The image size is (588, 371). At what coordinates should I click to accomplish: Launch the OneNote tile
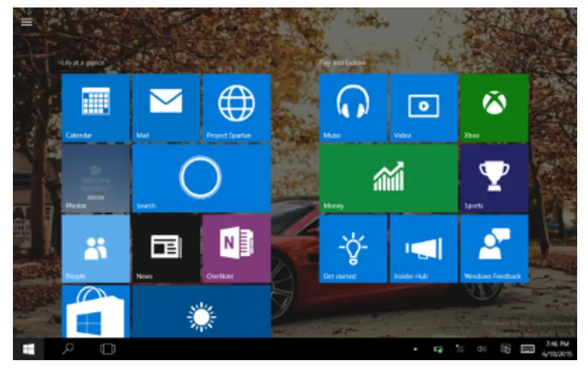pyautogui.click(x=236, y=248)
